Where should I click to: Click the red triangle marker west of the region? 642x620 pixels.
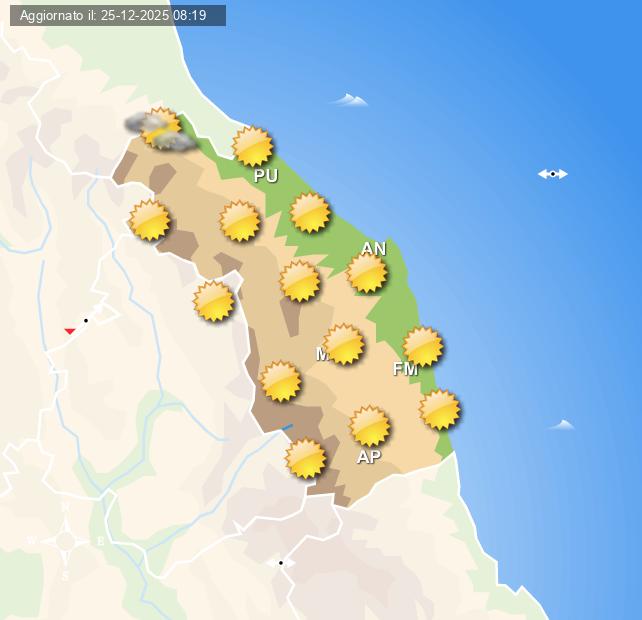point(70,331)
